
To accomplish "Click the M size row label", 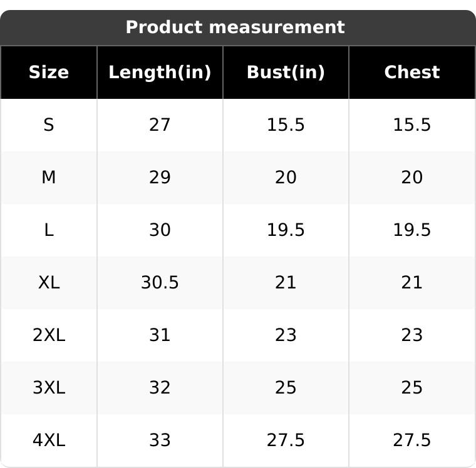I will click(x=49, y=178).
